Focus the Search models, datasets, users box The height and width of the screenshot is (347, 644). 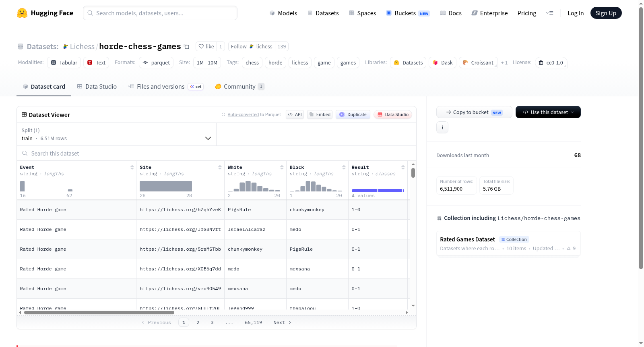[160, 13]
